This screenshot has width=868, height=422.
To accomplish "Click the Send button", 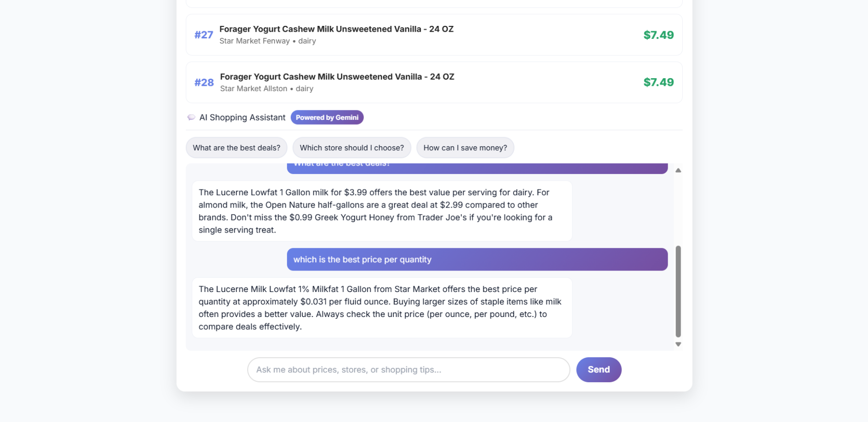I will pos(599,370).
